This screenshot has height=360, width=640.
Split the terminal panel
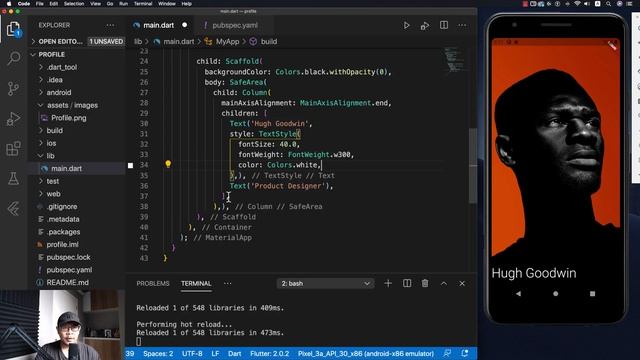click(407, 283)
